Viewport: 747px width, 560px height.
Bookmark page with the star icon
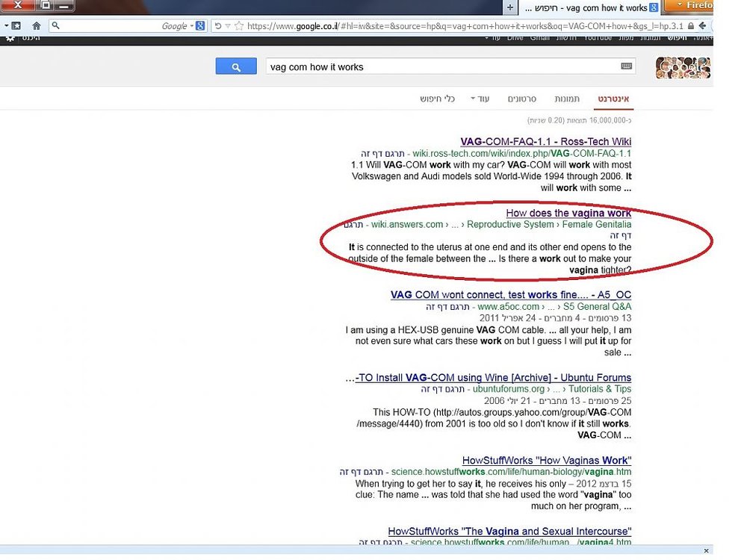(239, 25)
